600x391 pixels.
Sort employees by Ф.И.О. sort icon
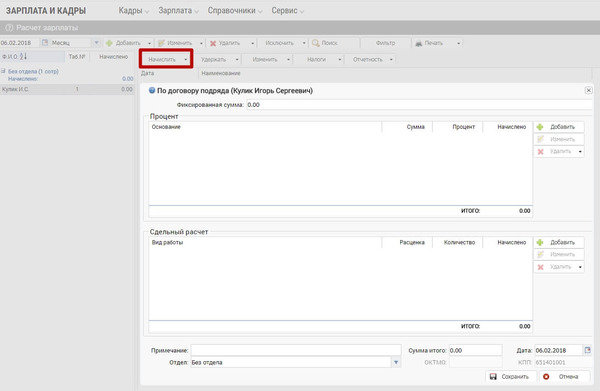pos(23,56)
